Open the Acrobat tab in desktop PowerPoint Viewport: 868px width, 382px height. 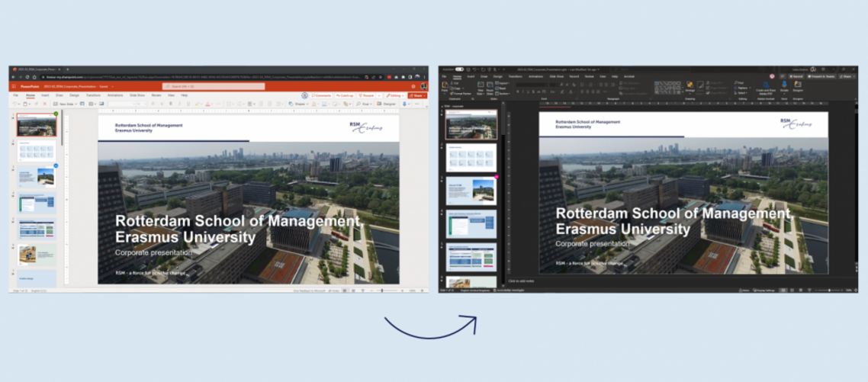click(x=628, y=76)
